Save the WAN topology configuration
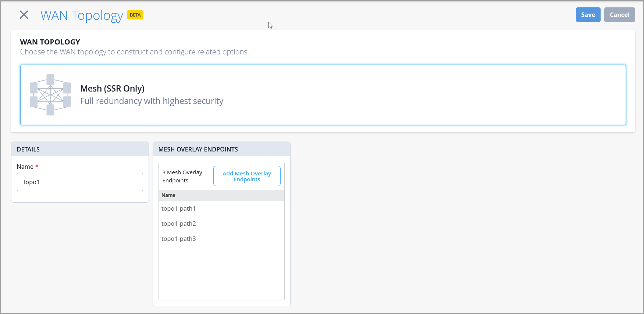 [588, 15]
